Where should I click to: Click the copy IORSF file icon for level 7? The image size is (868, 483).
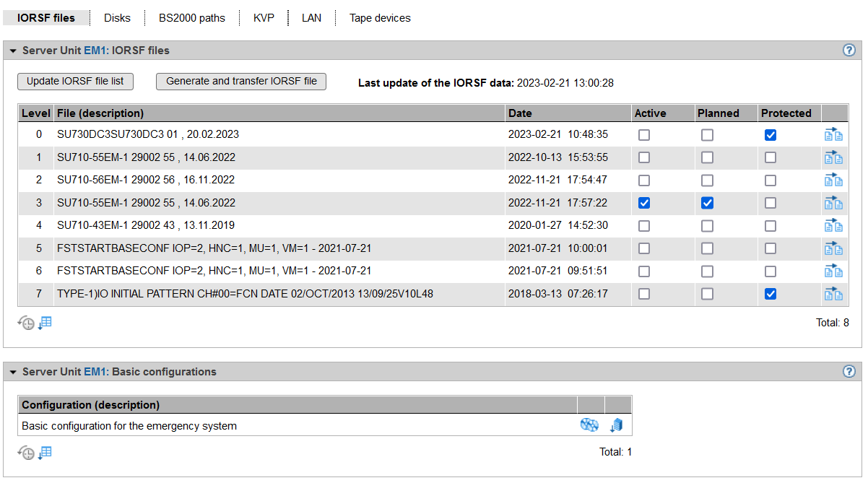point(834,294)
